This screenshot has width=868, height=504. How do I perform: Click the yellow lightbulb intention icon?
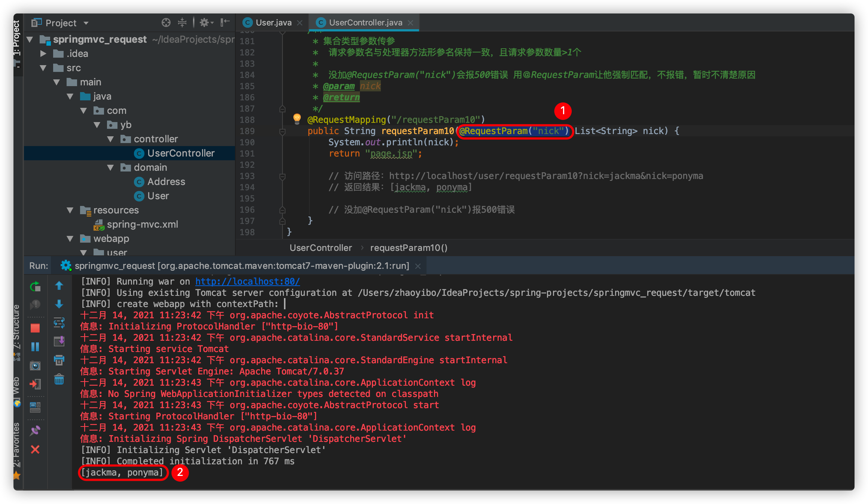pyautogui.click(x=297, y=119)
